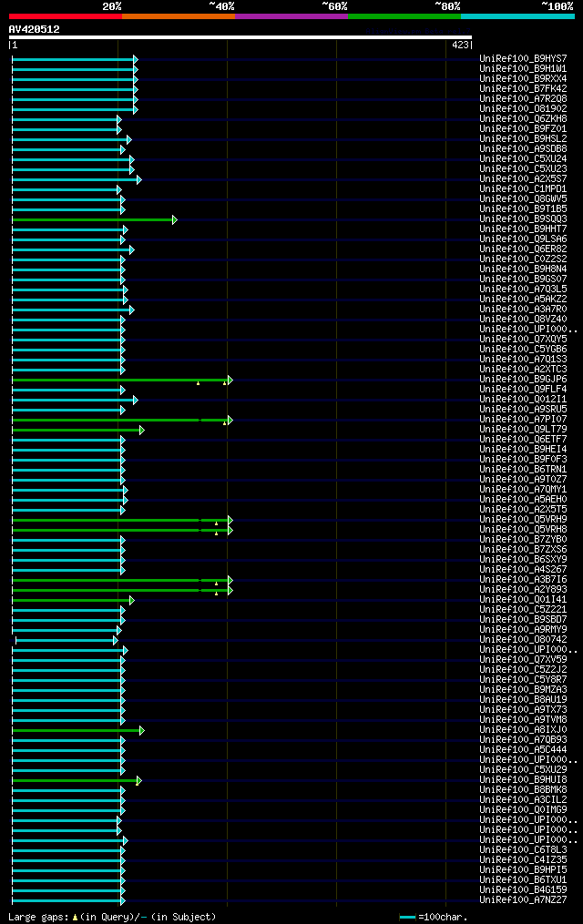
Task: Select the UniRef100_Q5VRH8 label
Action: pyautogui.click(x=523, y=530)
